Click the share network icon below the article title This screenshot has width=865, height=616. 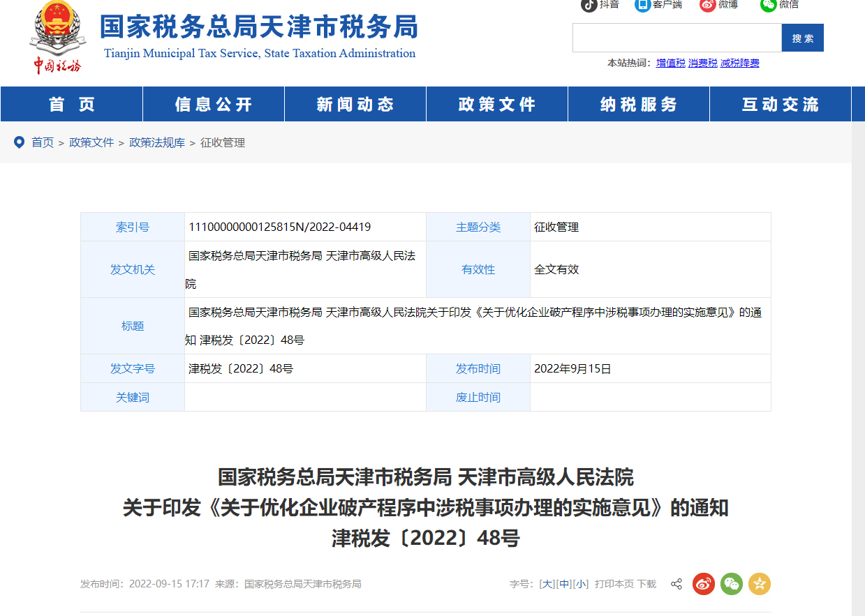click(x=676, y=584)
